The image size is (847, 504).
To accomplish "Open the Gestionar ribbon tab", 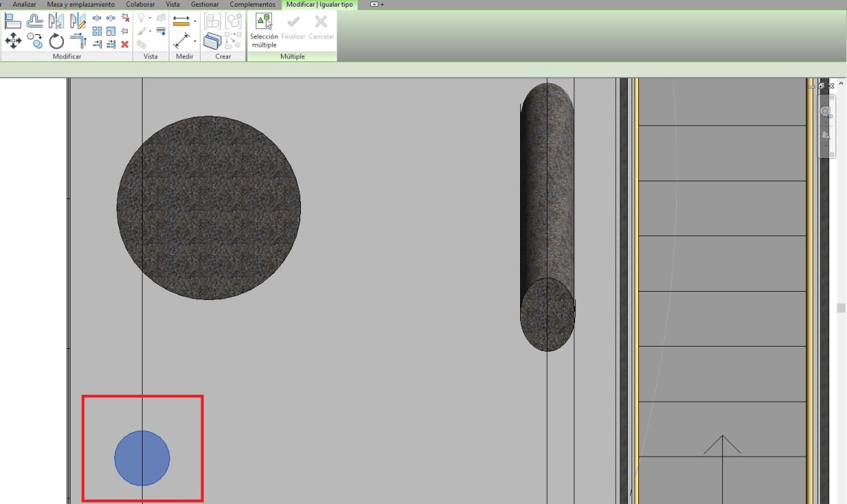I will coord(205,4).
